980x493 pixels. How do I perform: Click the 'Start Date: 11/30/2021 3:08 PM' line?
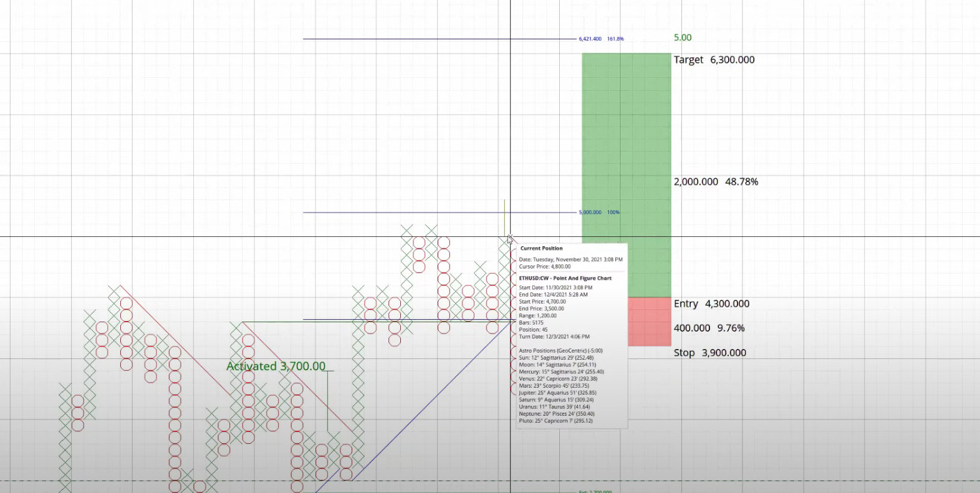555,288
